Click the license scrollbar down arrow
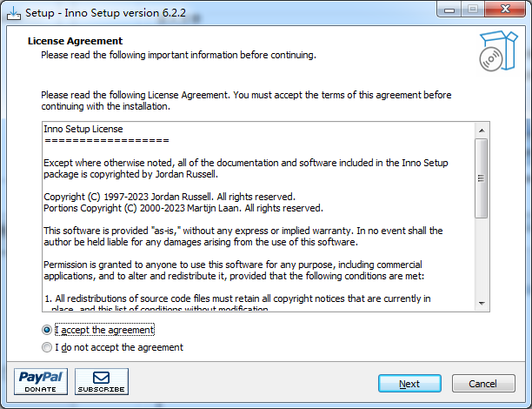Screen dimensions: 532x409 tap(481, 304)
